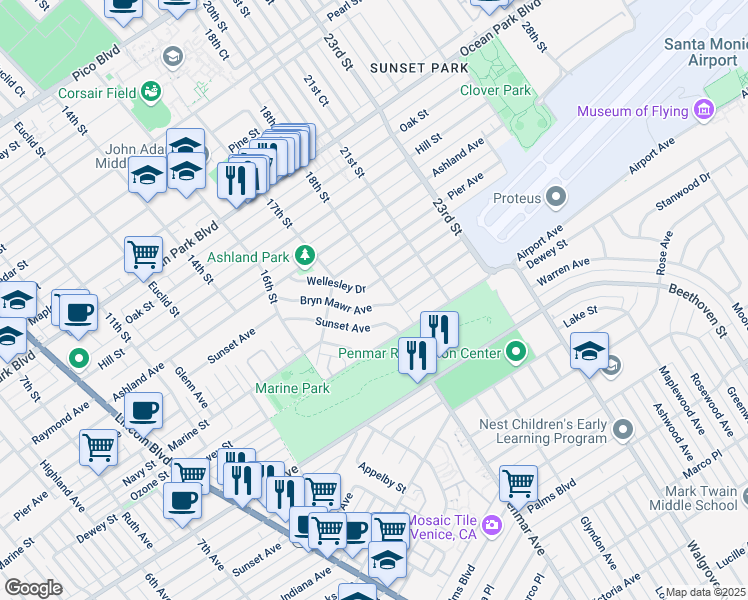
Task: Select the Proteus location pin
Action: pyautogui.click(x=556, y=197)
